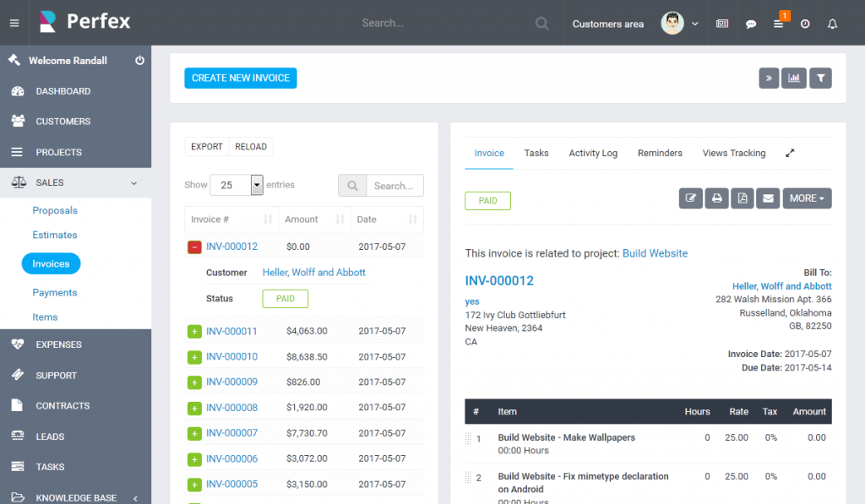This screenshot has height=504, width=865.
Task: Edit invoice INV-000012
Action: tap(690, 198)
